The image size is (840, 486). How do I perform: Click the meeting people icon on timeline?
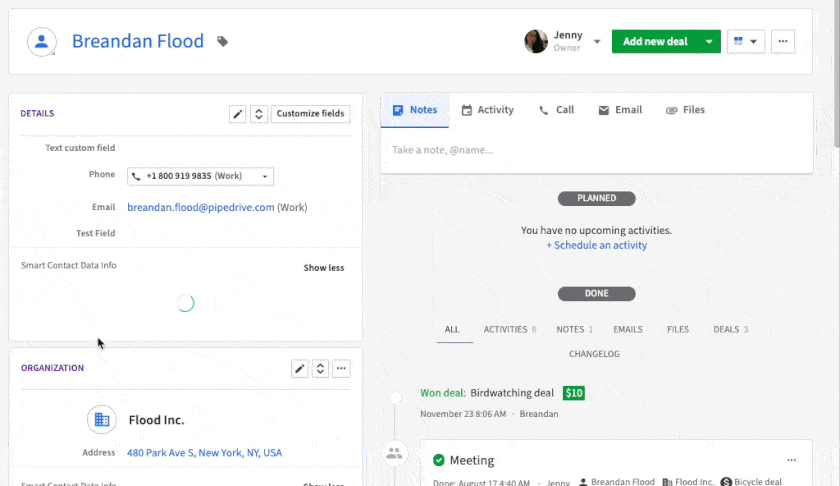[394, 454]
